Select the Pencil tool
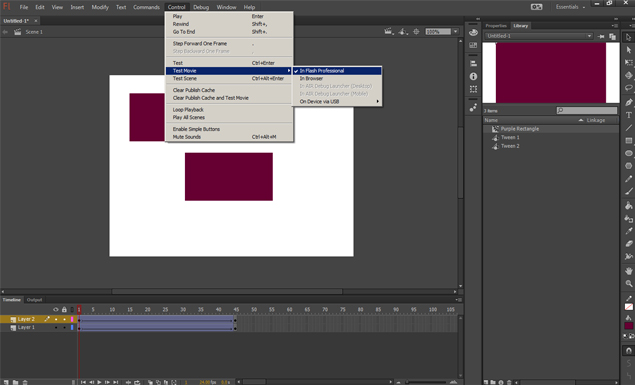The width and height of the screenshot is (635, 385). tap(629, 179)
